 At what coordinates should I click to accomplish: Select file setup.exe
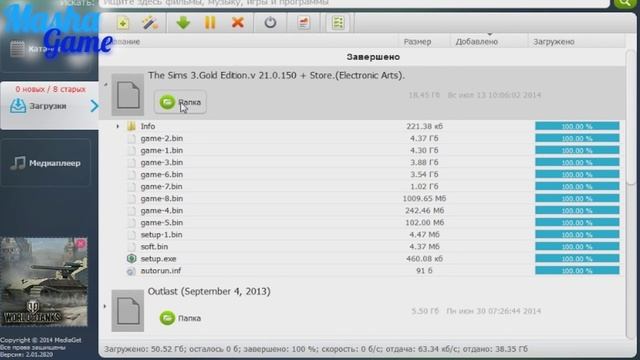click(158, 259)
